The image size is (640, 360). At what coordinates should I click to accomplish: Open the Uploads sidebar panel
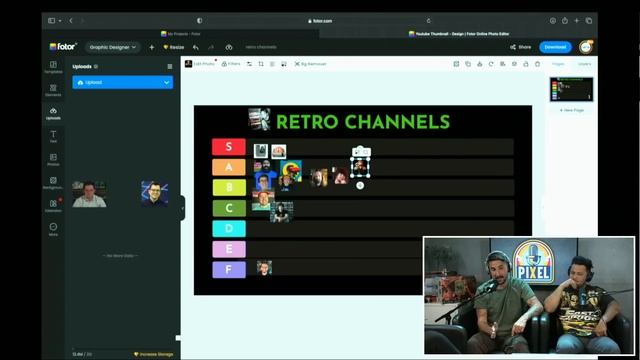(x=53, y=113)
